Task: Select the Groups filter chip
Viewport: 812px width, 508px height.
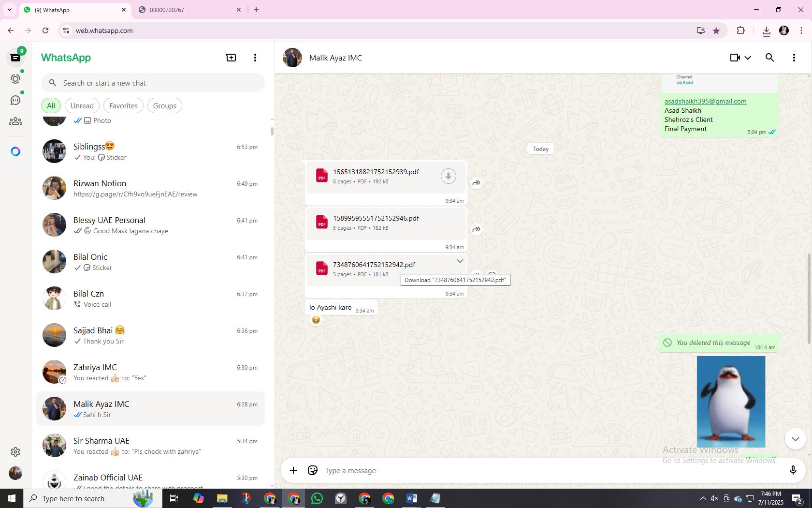Action: [165, 106]
